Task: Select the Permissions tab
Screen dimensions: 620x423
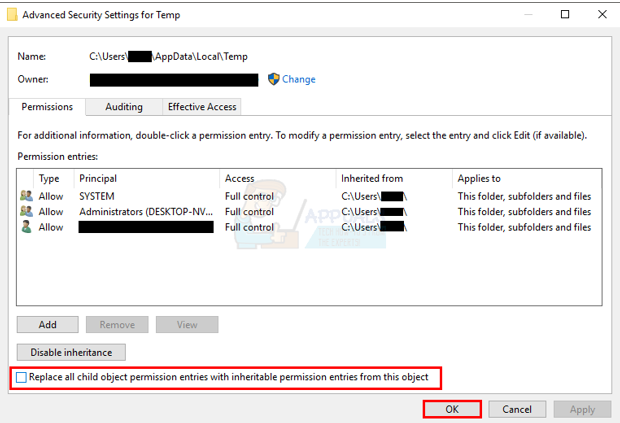Action: coord(46,107)
